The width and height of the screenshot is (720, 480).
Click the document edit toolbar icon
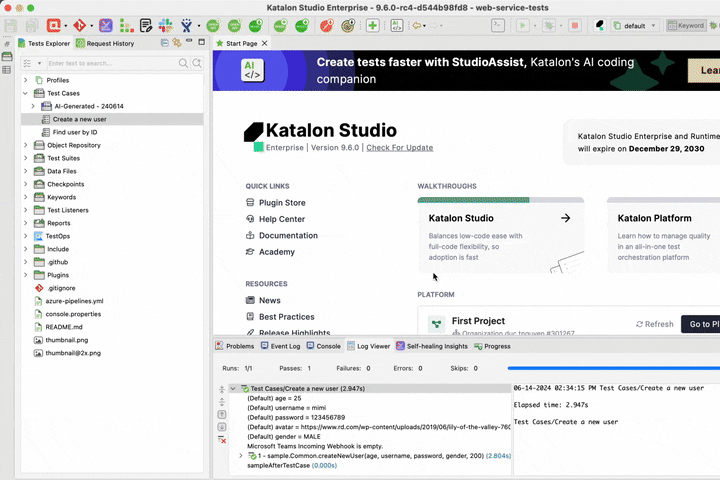(x=146, y=25)
